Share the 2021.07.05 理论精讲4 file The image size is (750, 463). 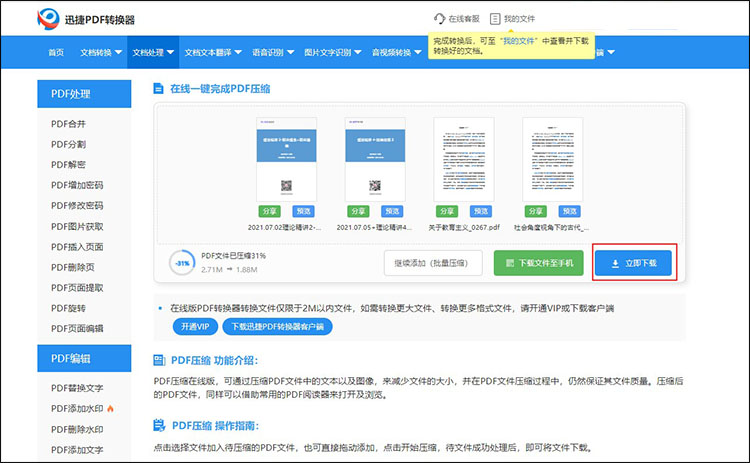point(358,211)
